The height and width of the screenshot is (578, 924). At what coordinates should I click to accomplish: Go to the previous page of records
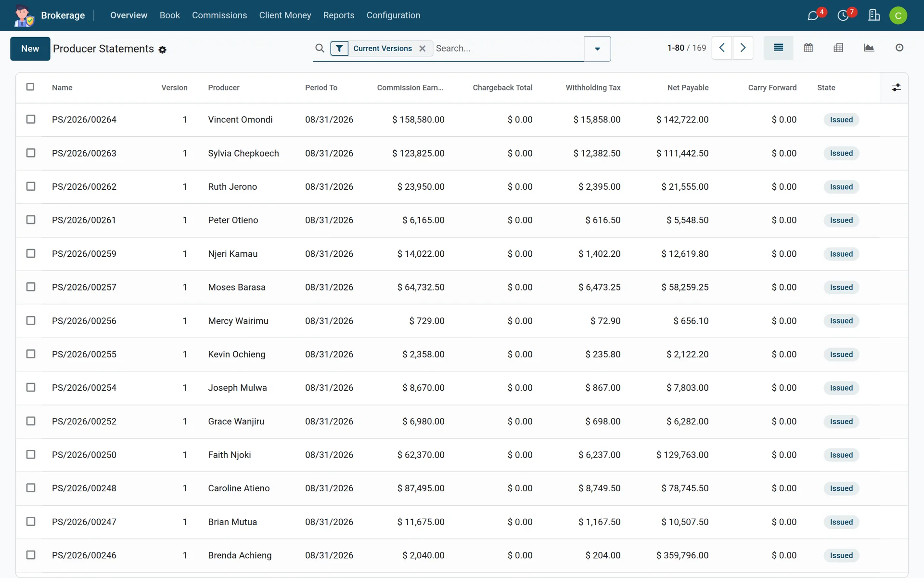point(722,48)
